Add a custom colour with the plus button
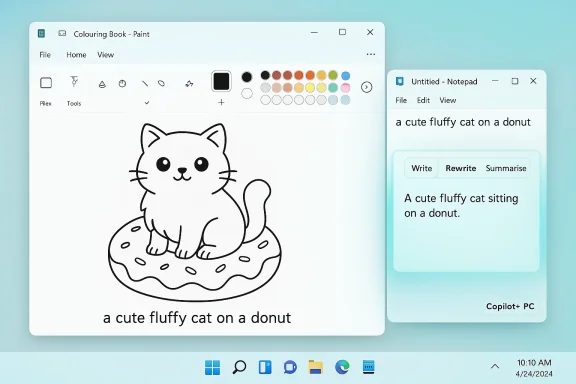This screenshot has width=576, height=384. [x=221, y=103]
